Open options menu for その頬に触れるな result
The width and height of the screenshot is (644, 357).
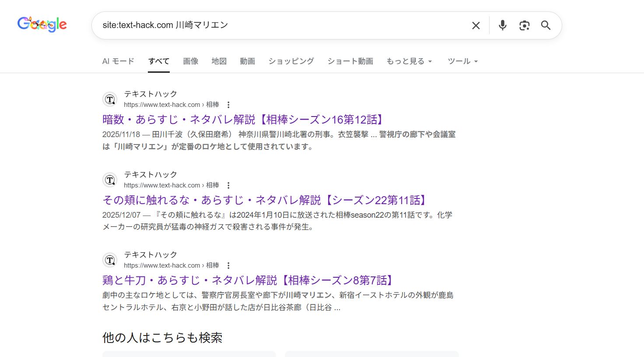(x=228, y=185)
